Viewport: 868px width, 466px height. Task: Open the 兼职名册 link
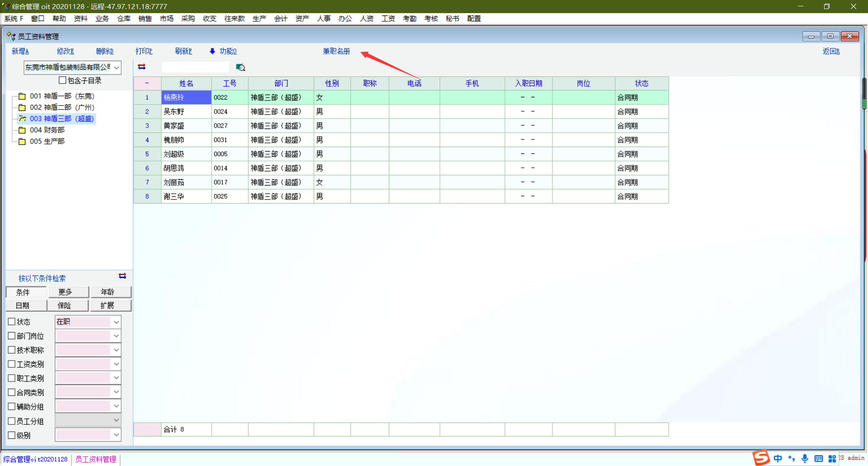tap(336, 51)
